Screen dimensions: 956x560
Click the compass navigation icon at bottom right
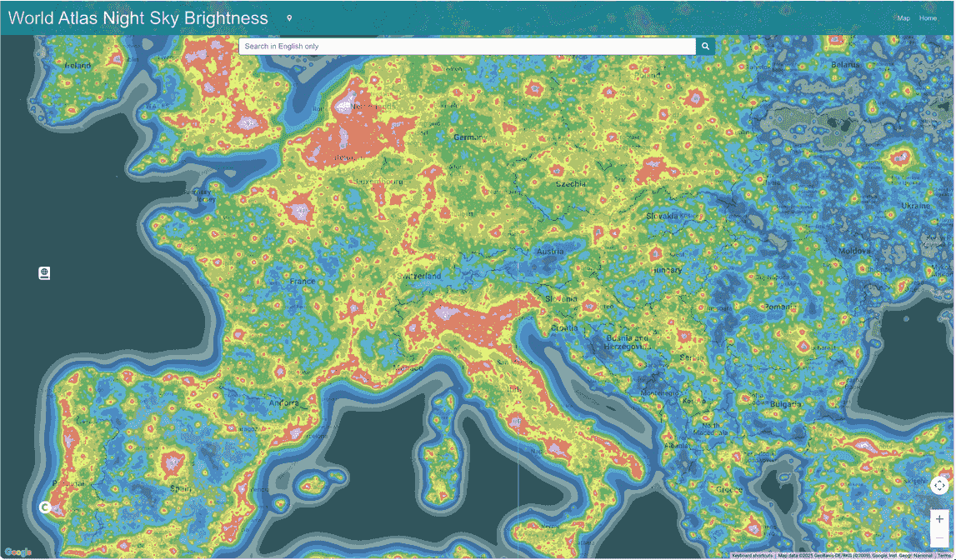click(938, 486)
